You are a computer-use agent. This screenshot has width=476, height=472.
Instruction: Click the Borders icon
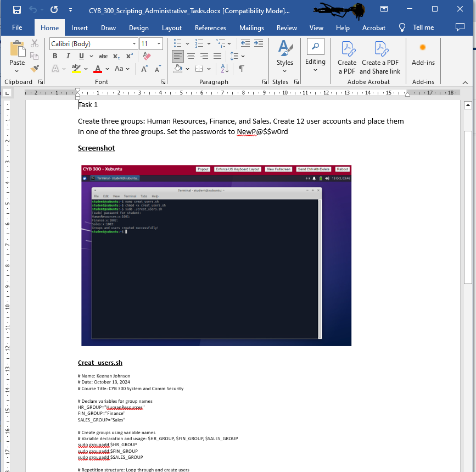point(199,69)
